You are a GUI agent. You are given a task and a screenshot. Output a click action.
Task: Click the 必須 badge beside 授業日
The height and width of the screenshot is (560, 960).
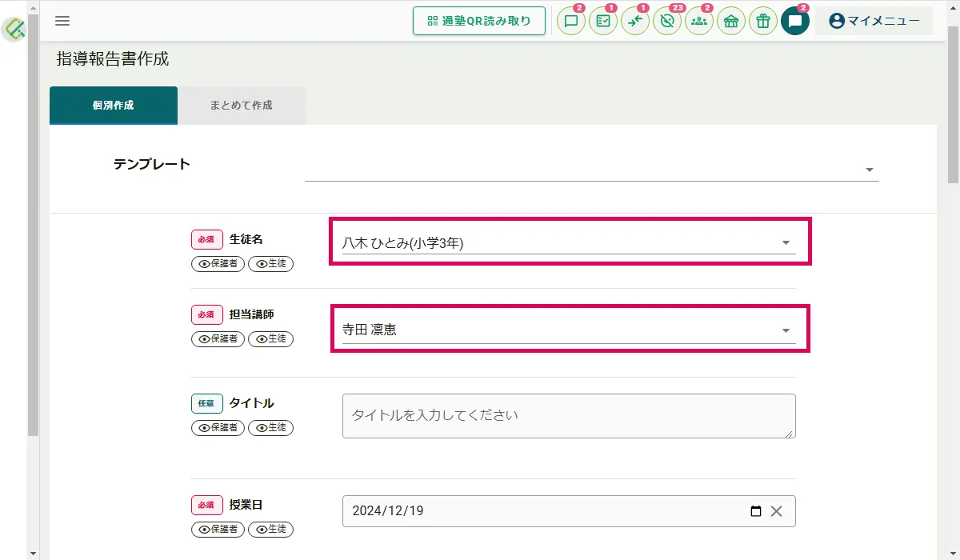click(207, 505)
